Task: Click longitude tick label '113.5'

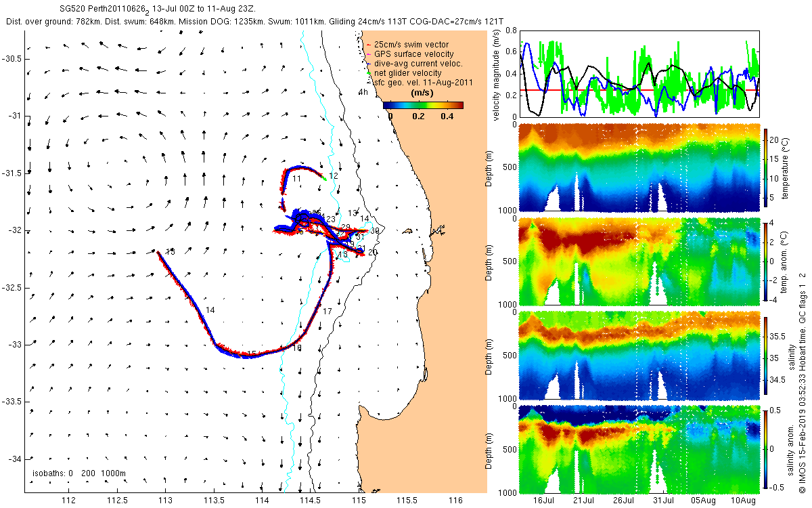Action: click(214, 501)
